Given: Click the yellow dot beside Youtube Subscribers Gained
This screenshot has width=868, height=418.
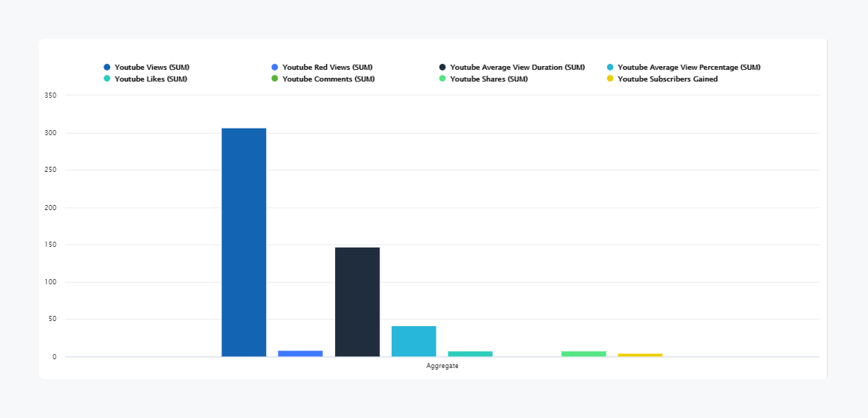Looking at the screenshot, I should [x=610, y=79].
